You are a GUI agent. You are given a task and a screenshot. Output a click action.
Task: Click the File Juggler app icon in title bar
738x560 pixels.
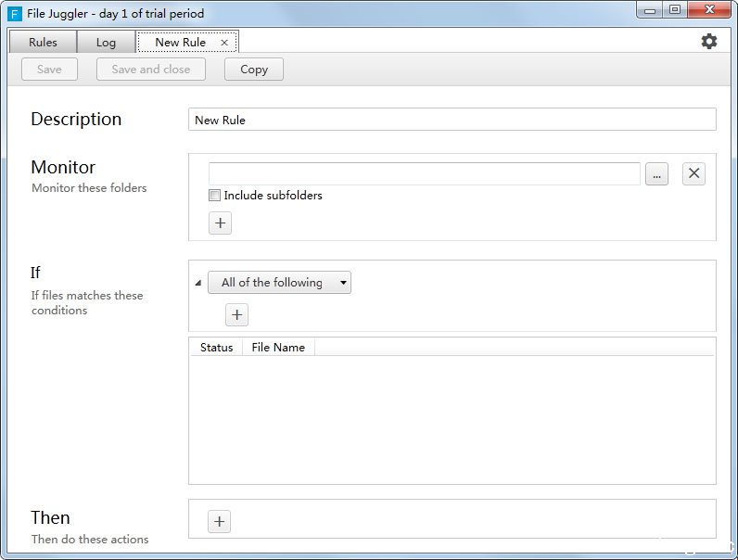[x=15, y=13]
